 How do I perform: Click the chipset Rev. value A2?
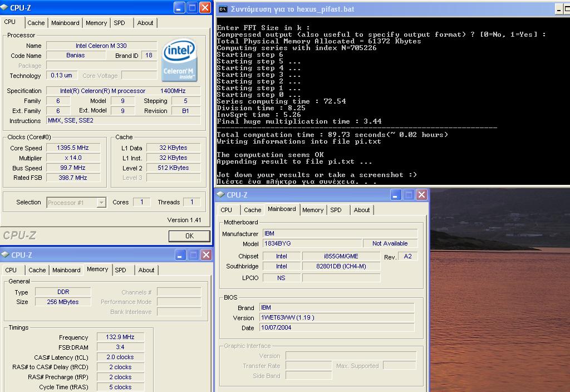(407, 256)
